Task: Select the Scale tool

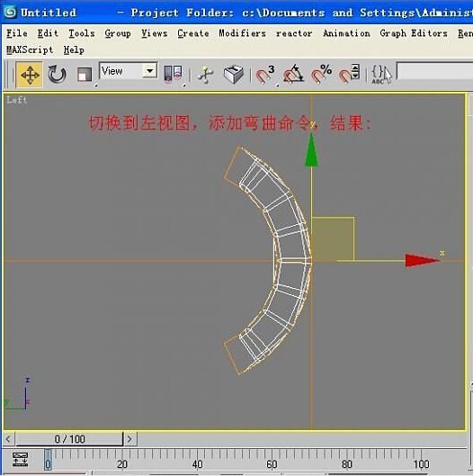Action: [x=84, y=75]
